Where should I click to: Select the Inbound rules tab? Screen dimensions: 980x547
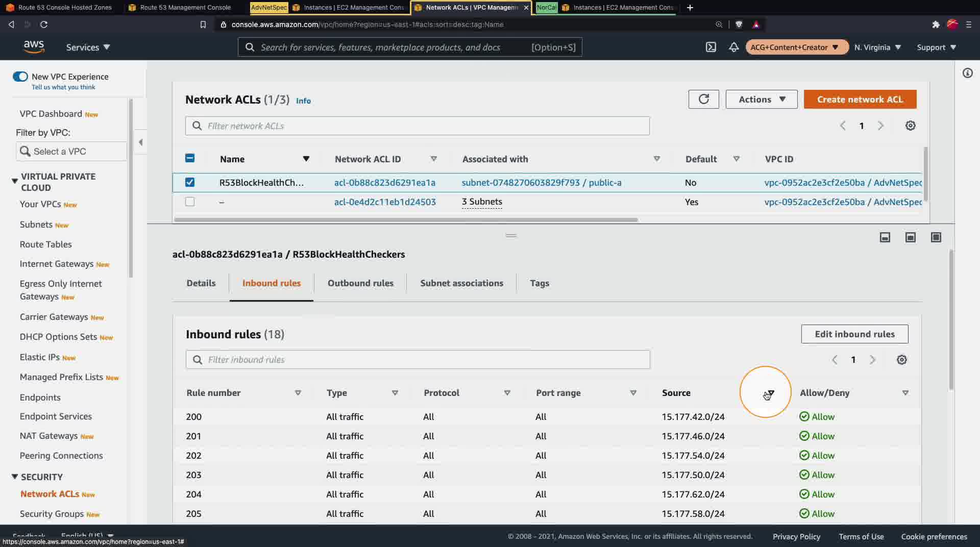(x=272, y=283)
